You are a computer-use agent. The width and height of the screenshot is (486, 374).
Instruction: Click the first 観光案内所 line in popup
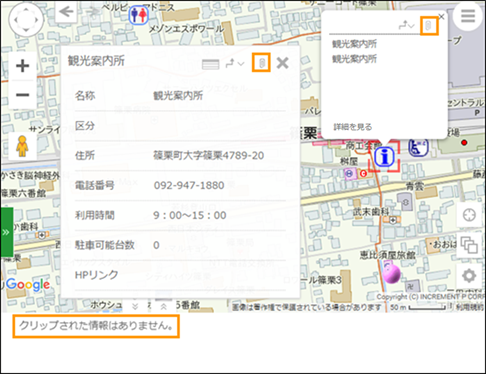tap(354, 44)
